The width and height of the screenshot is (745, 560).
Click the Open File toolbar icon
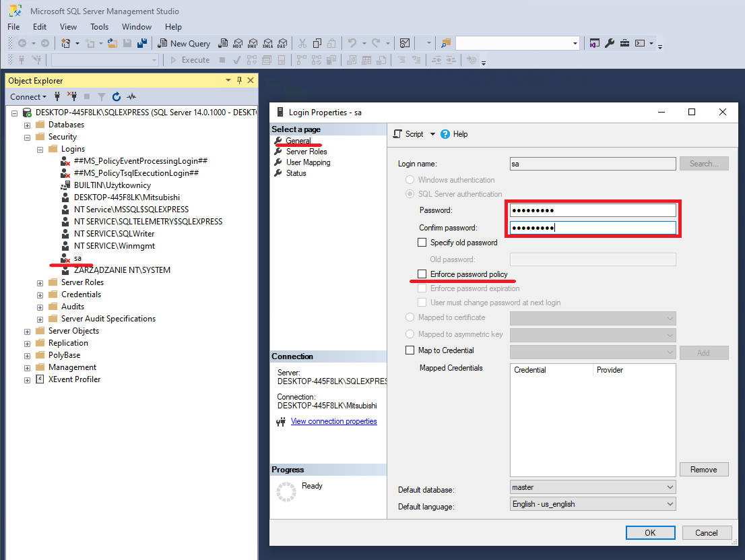112,43
